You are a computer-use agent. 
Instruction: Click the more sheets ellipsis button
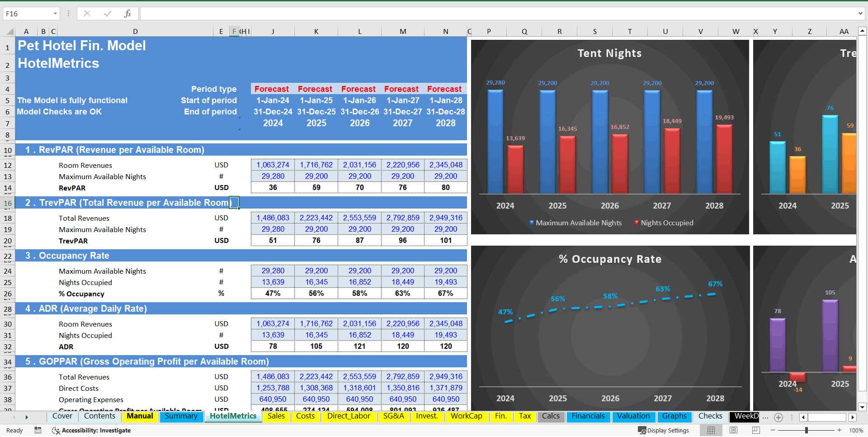click(765, 417)
